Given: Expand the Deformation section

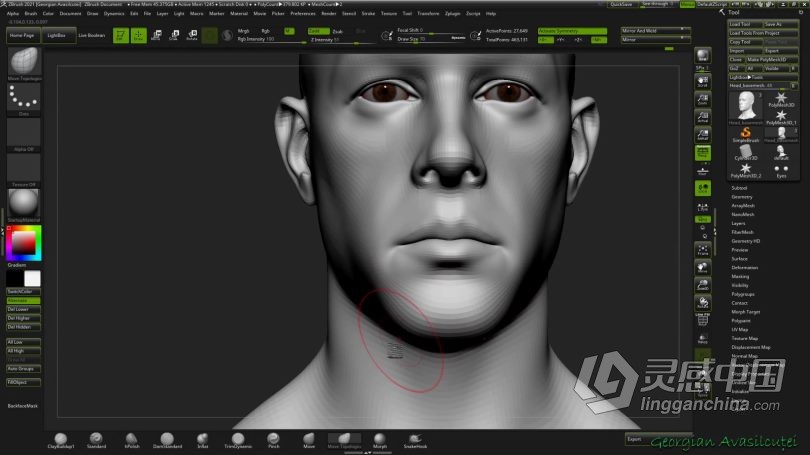Looking at the screenshot, I should tap(744, 268).
